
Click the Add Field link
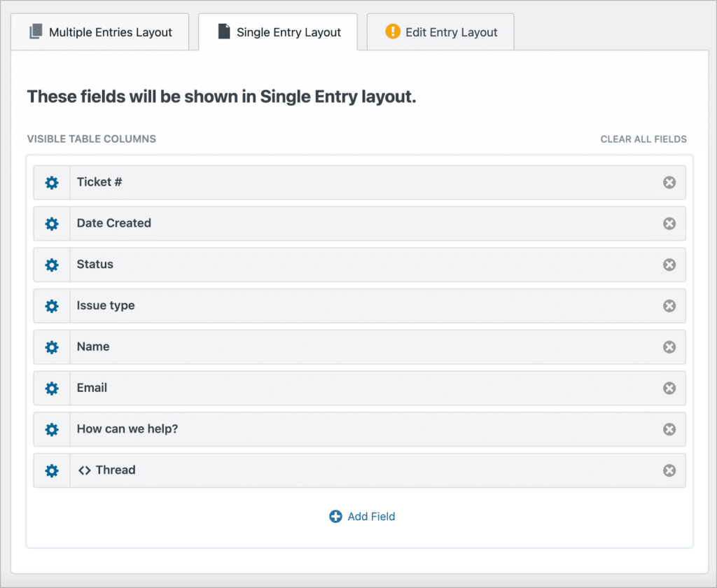point(362,516)
